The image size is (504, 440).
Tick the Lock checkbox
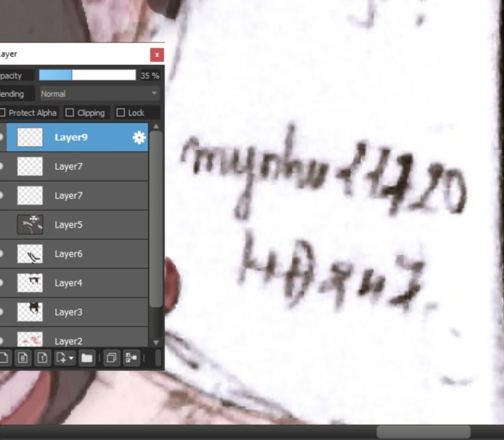[121, 113]
